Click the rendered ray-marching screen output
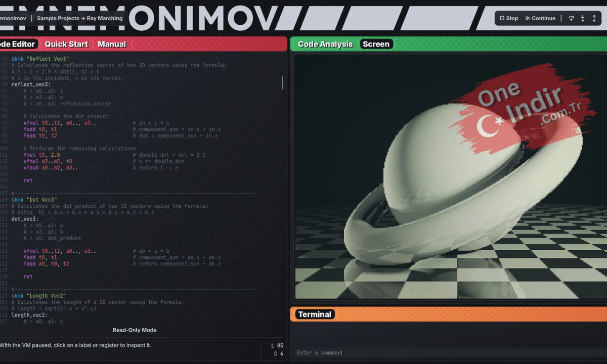The width and height of the screenshot is (607, 364). (x=450, y=177)
